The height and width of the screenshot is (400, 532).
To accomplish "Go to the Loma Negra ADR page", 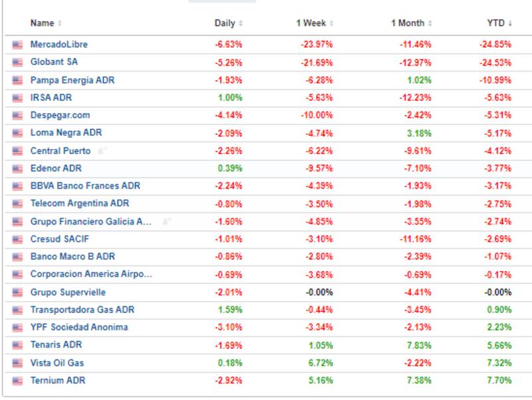I will tap(66, 133).
